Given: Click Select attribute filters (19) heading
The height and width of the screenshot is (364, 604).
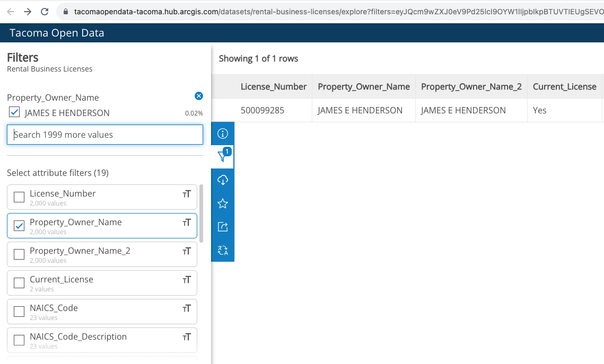Looking at the screenshot, I should coord(58,173).
